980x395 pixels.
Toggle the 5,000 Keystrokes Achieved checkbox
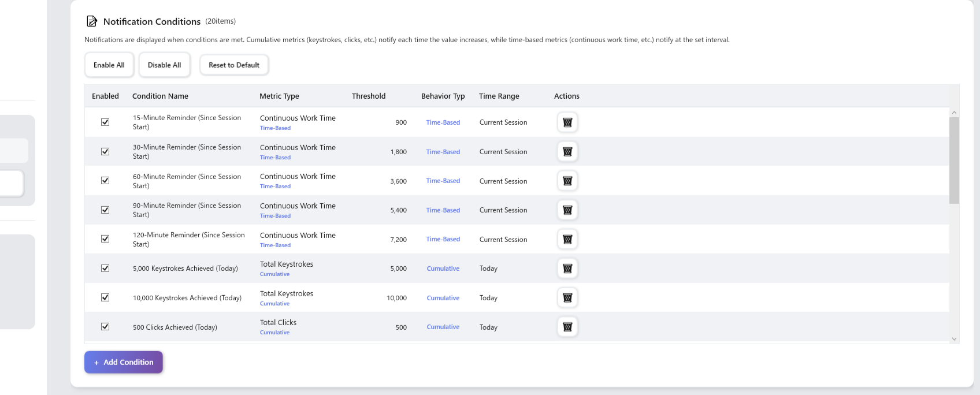(105, 269)
